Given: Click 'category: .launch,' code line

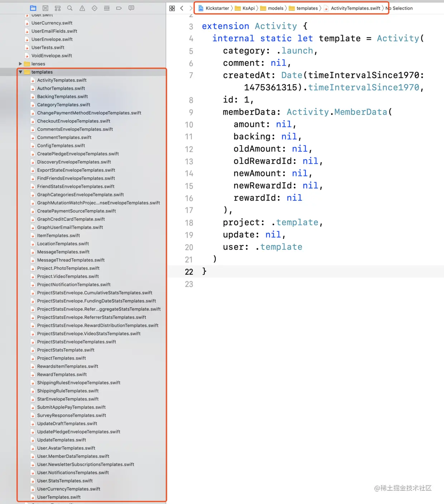Looking at the screenshot, I should pos(270,51).
